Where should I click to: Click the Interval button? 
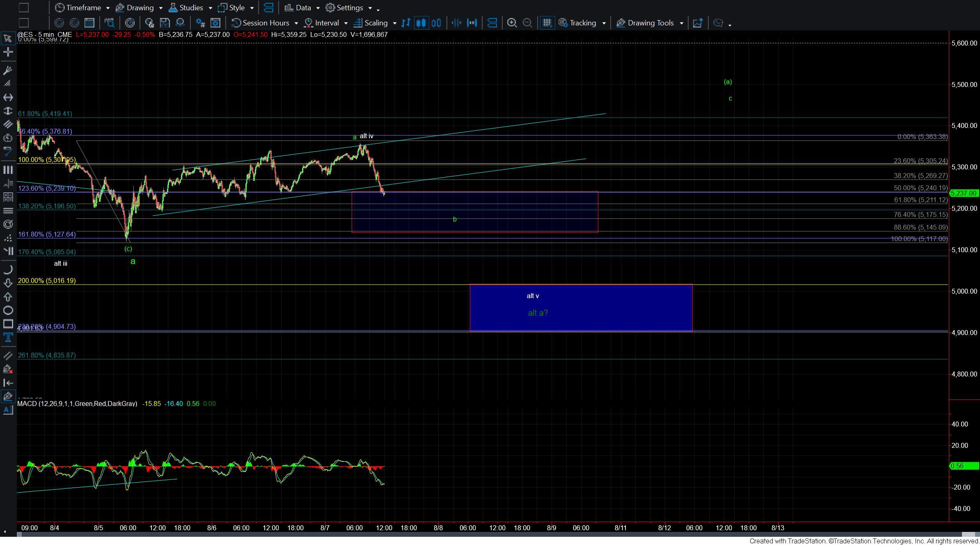[326, 23]
